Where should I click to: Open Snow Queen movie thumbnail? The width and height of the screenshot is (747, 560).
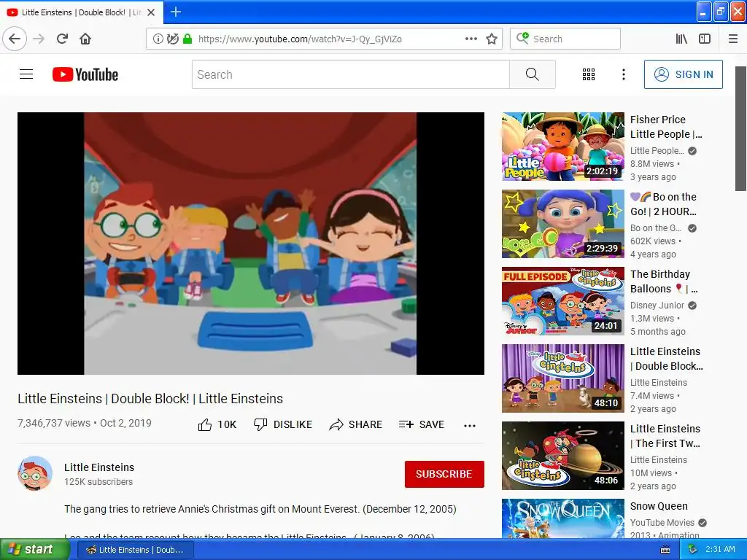click(562, 518)
